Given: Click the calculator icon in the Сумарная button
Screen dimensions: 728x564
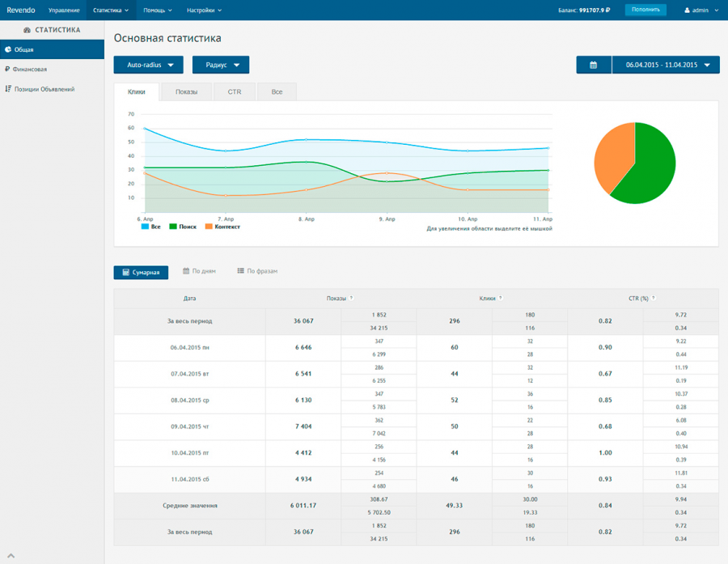Looking at the screenshot, I should point(126,272).
